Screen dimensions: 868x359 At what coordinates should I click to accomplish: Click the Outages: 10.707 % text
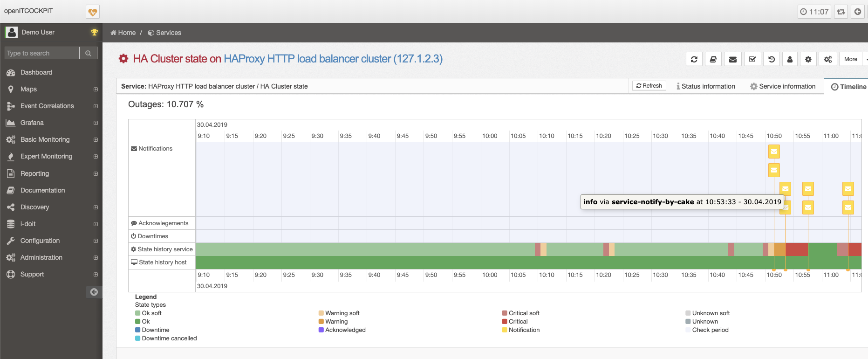coord(166,104)
